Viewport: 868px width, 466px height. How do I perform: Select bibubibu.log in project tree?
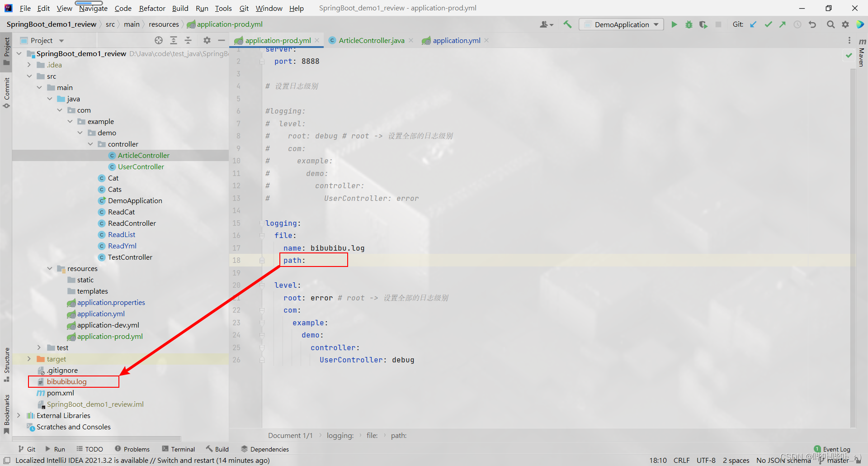coord(66,381)
